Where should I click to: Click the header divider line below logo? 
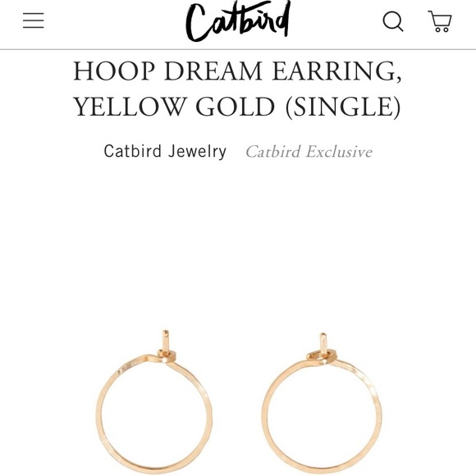(x=238, y=49)
